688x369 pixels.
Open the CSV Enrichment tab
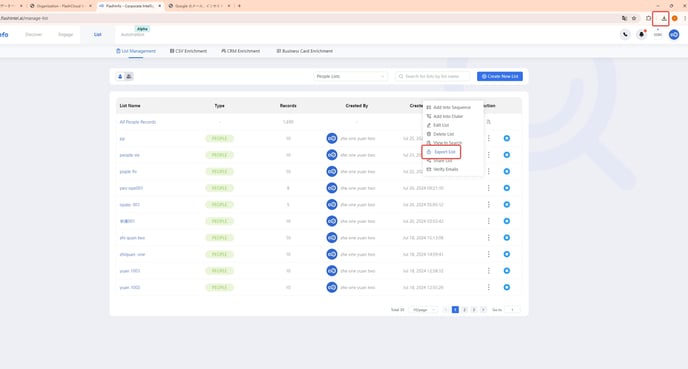tap(188, 51)
